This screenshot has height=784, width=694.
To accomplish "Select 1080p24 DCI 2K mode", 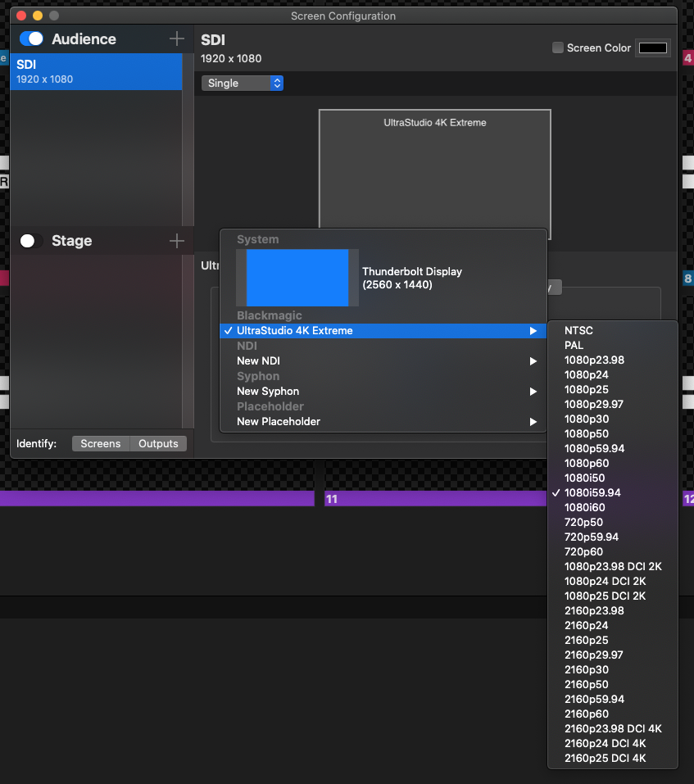I will (613, 582).
